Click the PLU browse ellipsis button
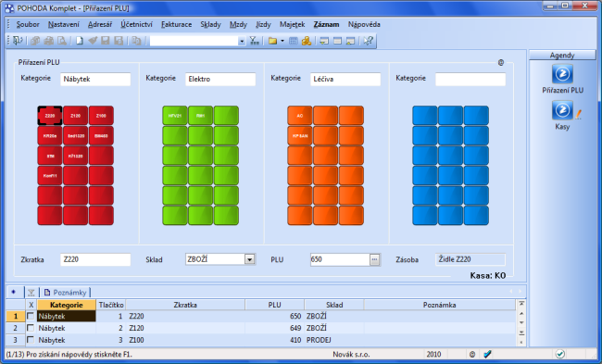The image size is (602, 364). pyautogui.click(x=374, y=259)
